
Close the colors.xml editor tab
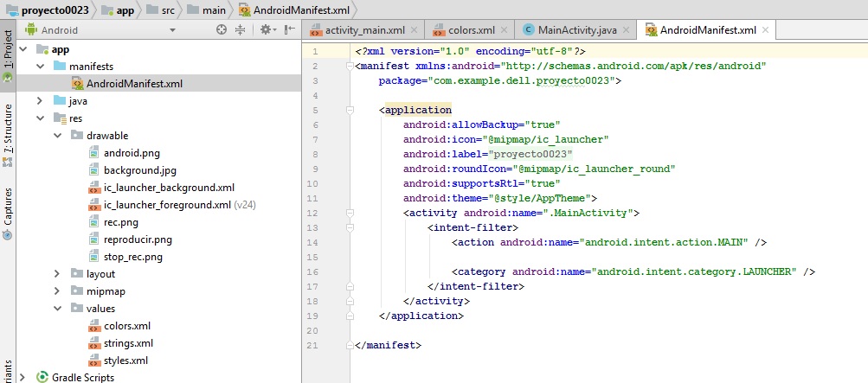[504, 30]
